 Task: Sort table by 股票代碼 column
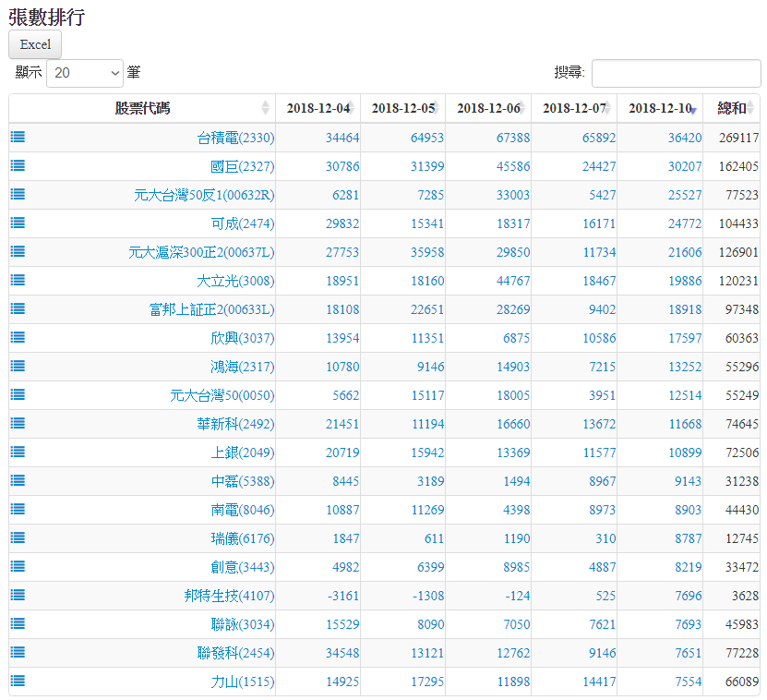[142, 108]
